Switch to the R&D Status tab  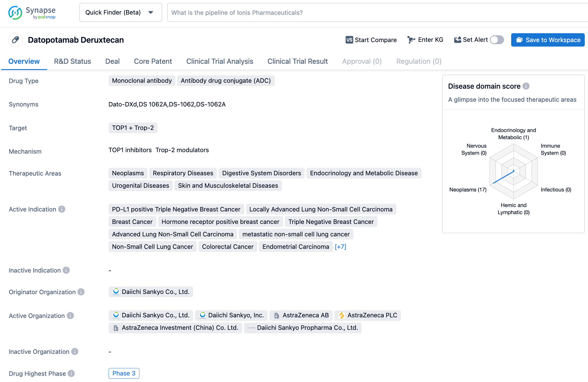(x=72, y=61)
